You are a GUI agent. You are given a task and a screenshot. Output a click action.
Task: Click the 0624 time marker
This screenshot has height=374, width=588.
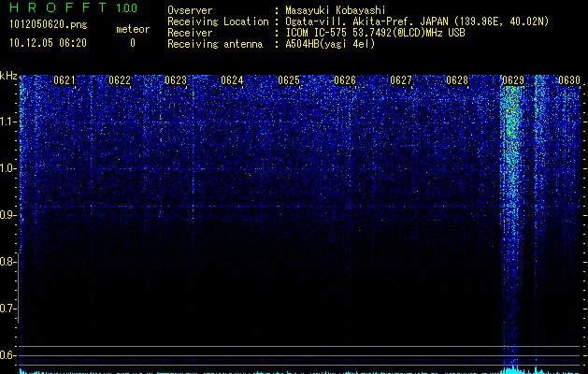(232, 80)
